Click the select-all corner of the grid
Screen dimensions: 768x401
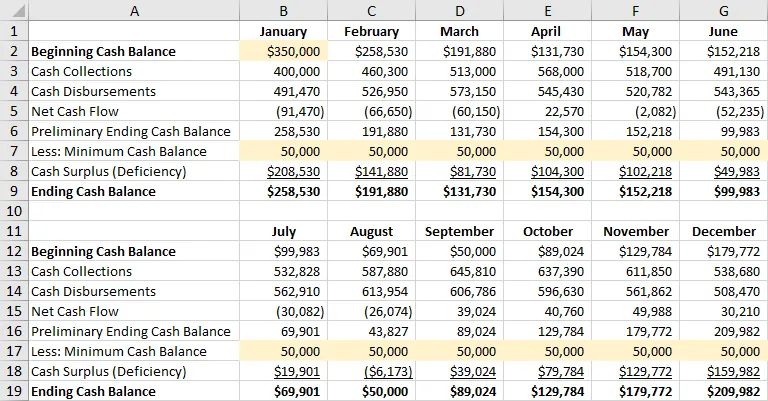point(13,10)
